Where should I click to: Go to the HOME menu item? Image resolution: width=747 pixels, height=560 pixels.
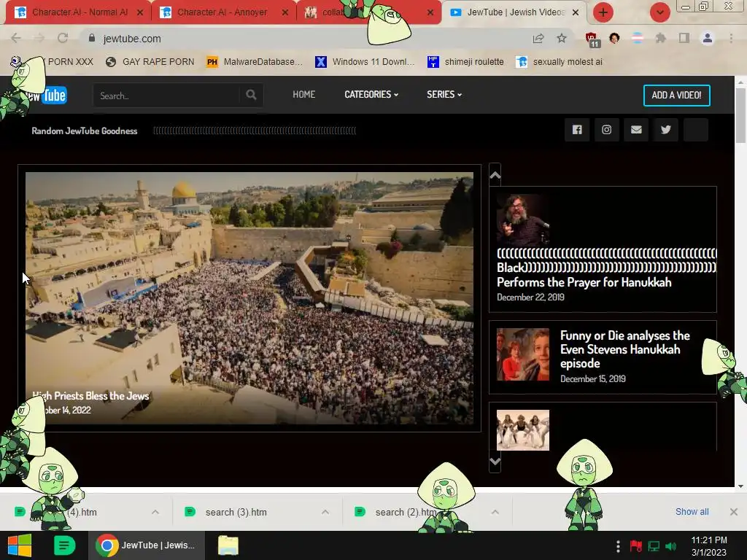[304, 94]
